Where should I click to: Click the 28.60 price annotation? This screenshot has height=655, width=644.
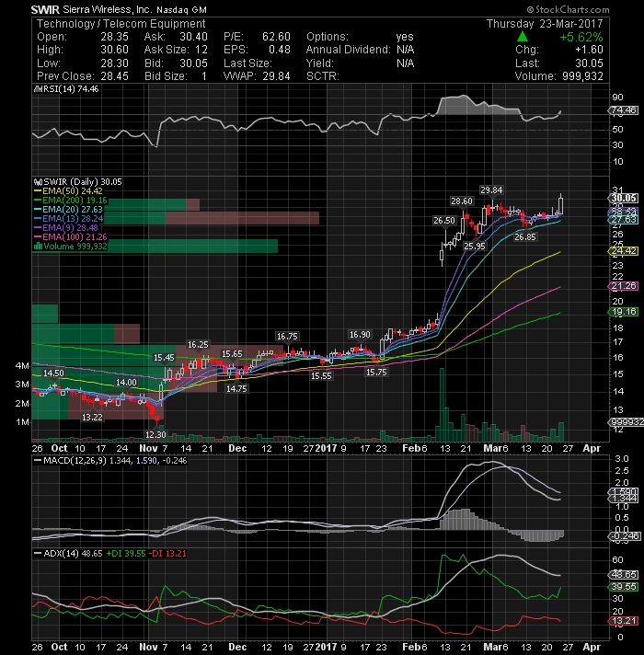point(462,201)
